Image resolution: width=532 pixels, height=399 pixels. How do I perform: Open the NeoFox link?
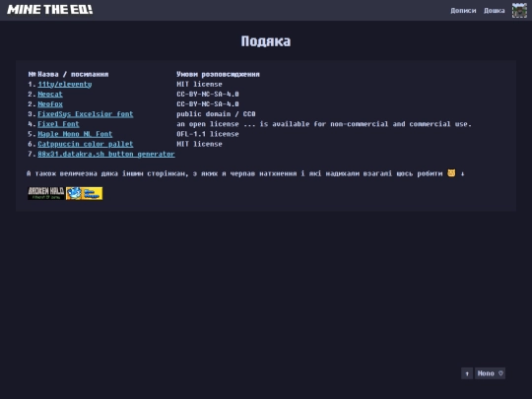click(x=50, y=104)
